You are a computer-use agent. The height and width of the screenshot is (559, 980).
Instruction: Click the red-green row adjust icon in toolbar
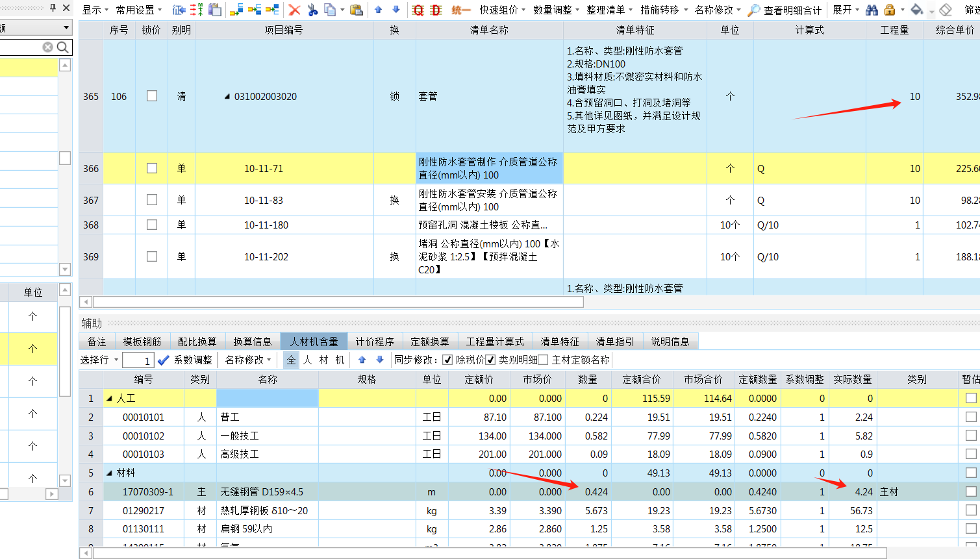pos(197,10)
